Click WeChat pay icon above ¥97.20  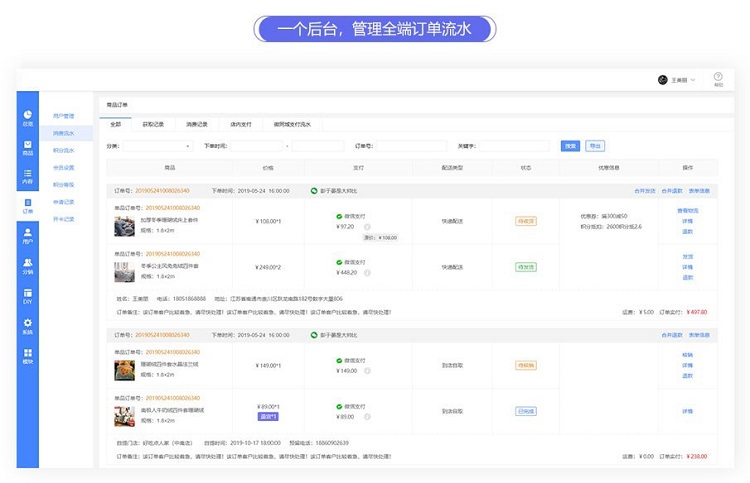(x=339, y=217)
